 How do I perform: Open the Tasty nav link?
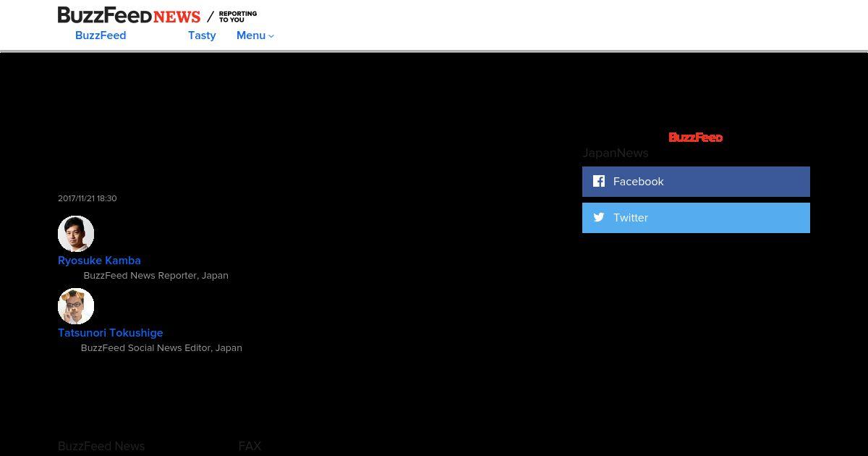click(202, 35)
